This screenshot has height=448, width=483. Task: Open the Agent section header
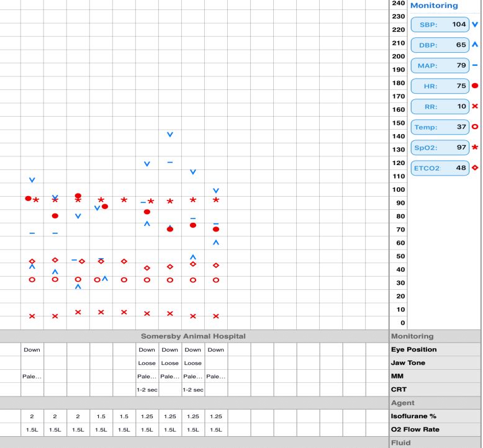403,402
